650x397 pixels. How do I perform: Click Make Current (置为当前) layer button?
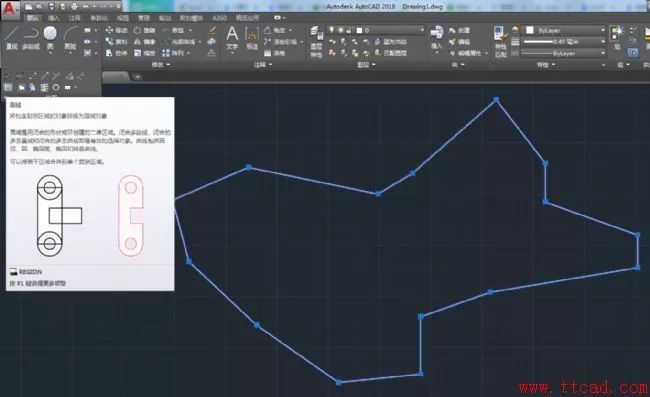coord(391,41)
